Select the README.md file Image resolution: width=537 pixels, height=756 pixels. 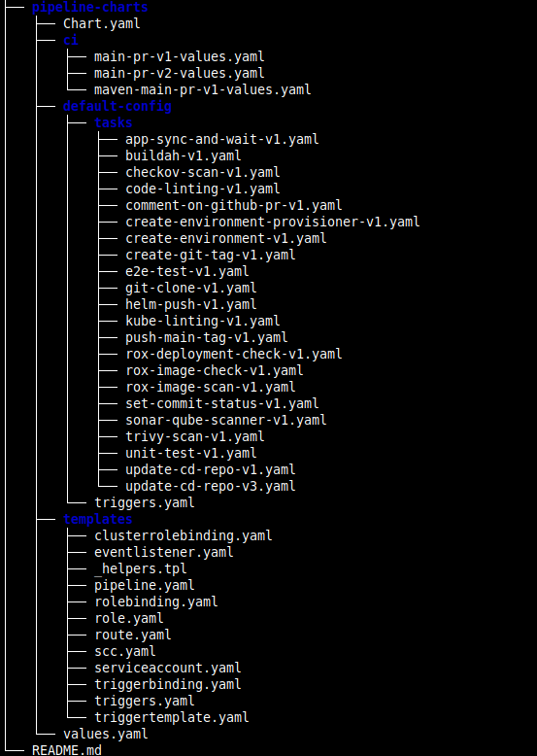[66, 750]
